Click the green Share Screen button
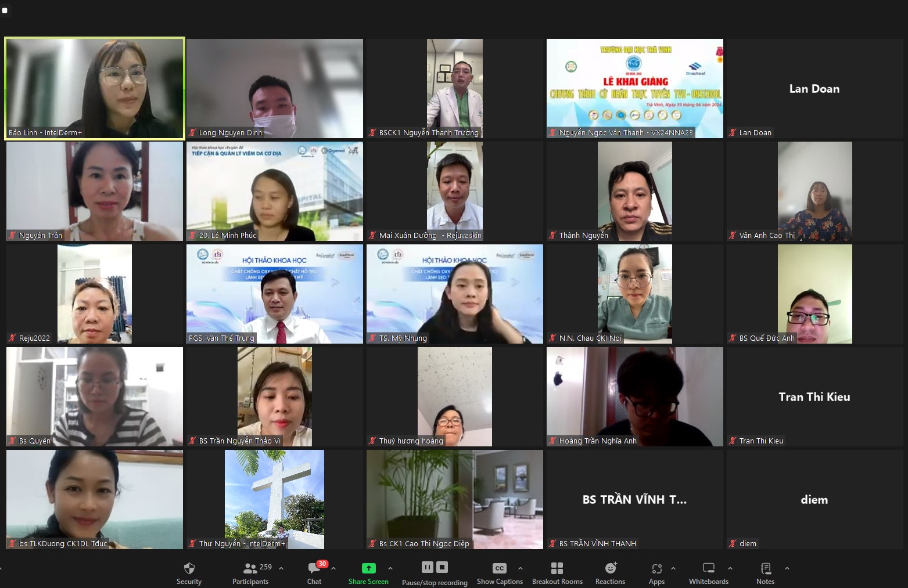The image size is (908, 588). point(368,572)
